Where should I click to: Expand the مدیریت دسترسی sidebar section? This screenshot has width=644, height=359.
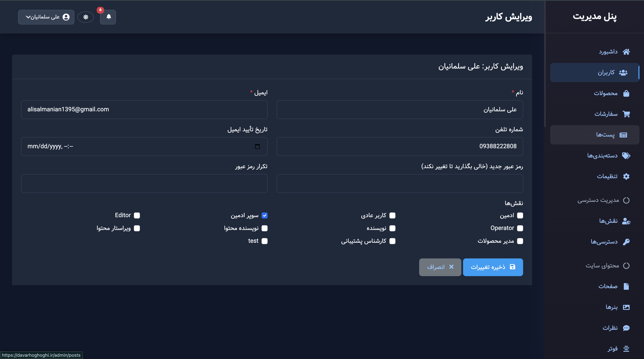pos(603,200)
